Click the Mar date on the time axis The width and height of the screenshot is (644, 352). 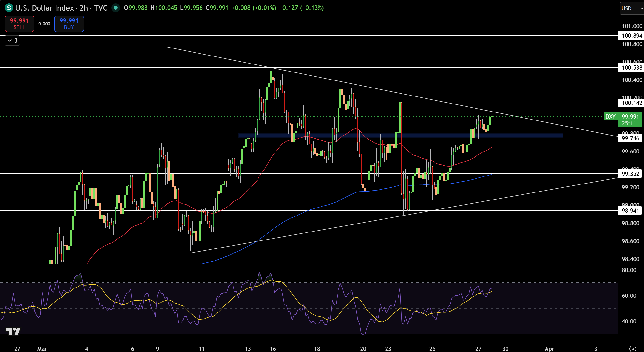[x=42, y=349]
